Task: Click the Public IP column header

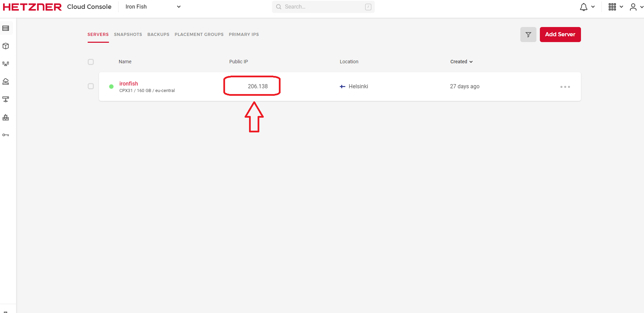Action: (x=238, y=62)
